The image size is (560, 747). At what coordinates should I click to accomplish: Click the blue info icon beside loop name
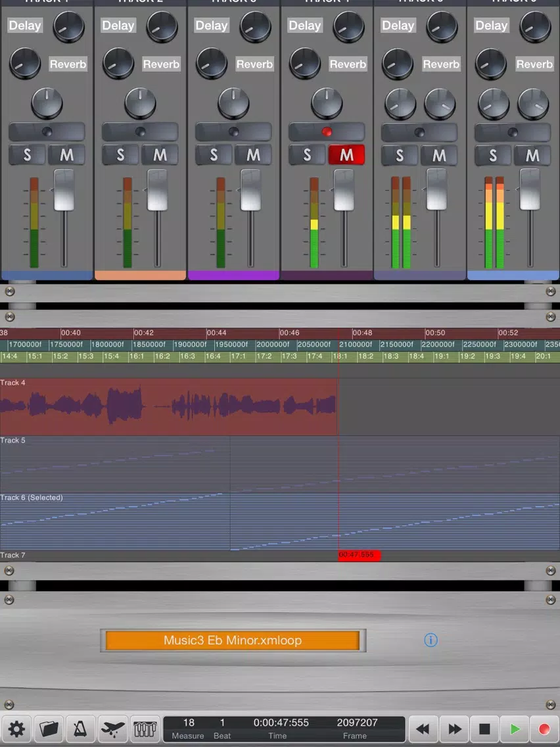pos(431,640)
